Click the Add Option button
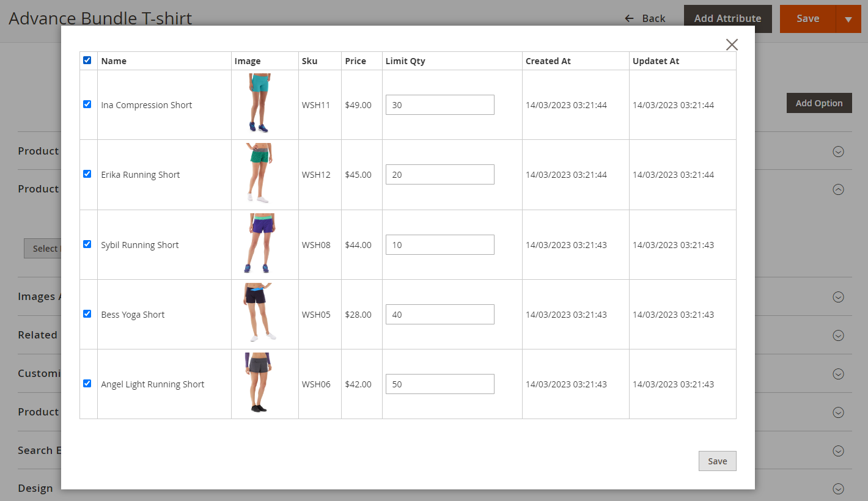868x501 pixels. tap(818, 103)
